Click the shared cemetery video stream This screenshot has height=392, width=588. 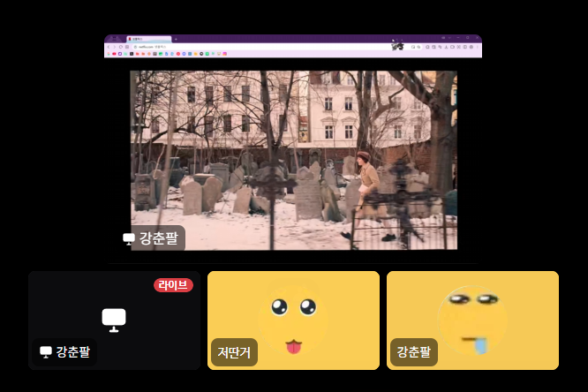tap(294, 160)
